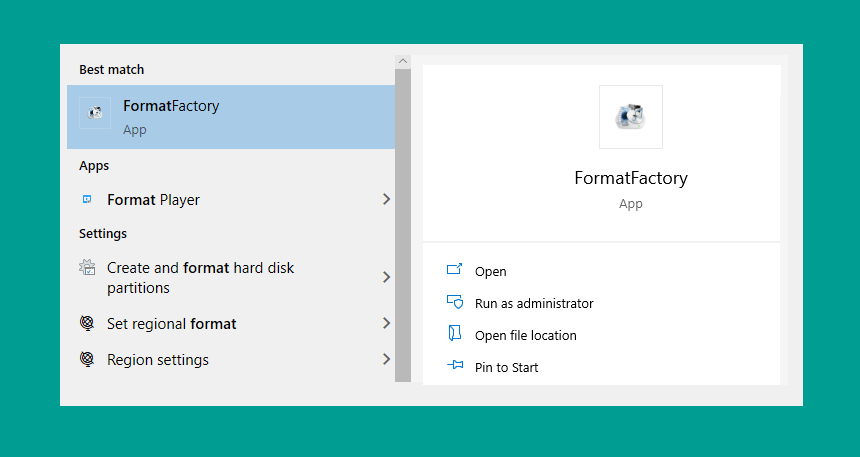Click the Region settings globe icon

tap(87, 359)
